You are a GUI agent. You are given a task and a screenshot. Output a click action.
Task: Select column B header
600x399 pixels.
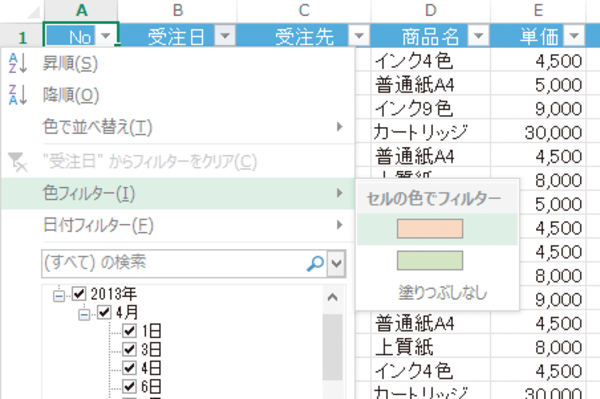point(178,11)
